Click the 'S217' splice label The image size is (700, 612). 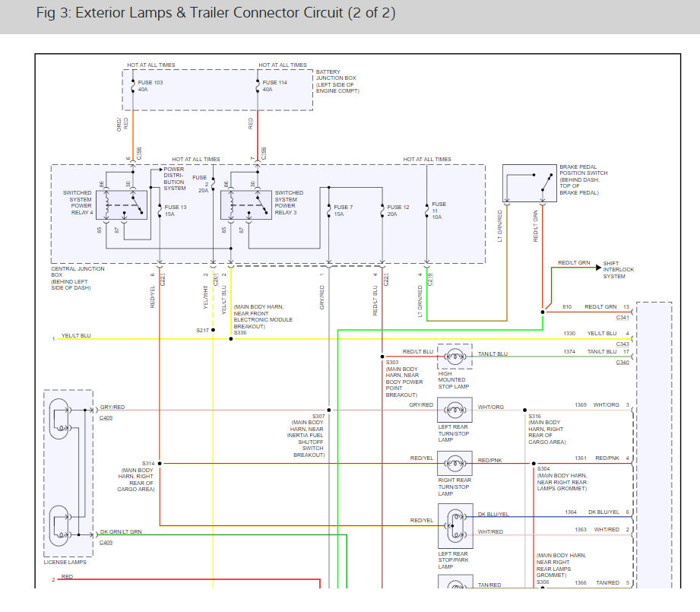pyautogui.click(x=202, y=331)
